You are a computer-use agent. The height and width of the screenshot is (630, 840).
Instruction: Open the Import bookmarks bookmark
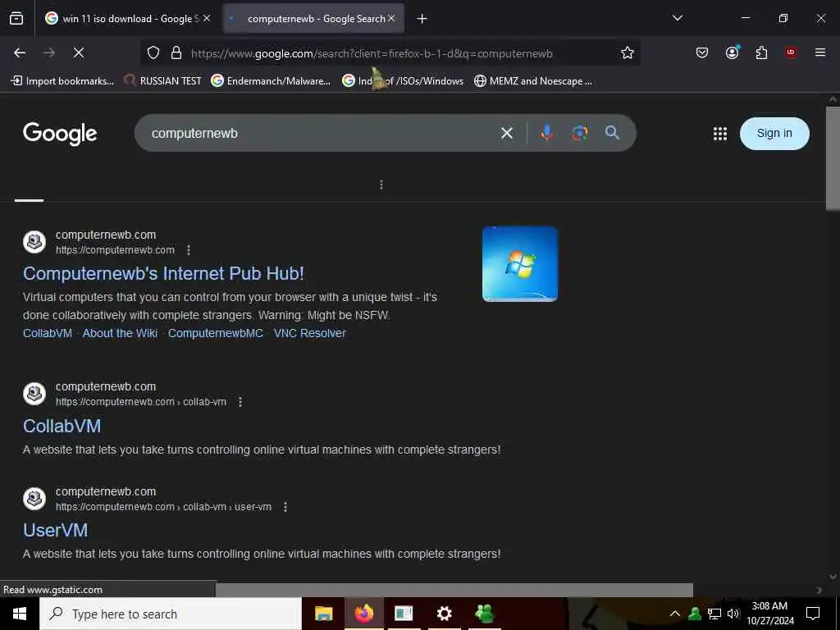[x=62, y=81]
